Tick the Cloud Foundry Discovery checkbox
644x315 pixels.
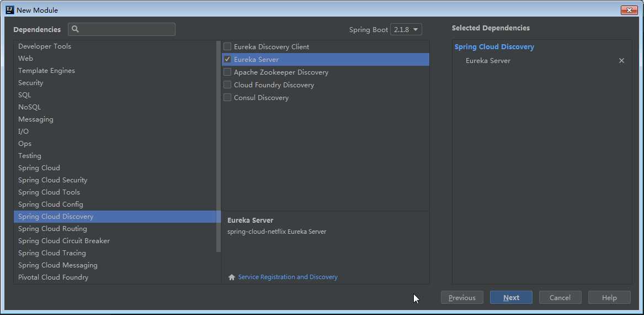coord(227,85)
